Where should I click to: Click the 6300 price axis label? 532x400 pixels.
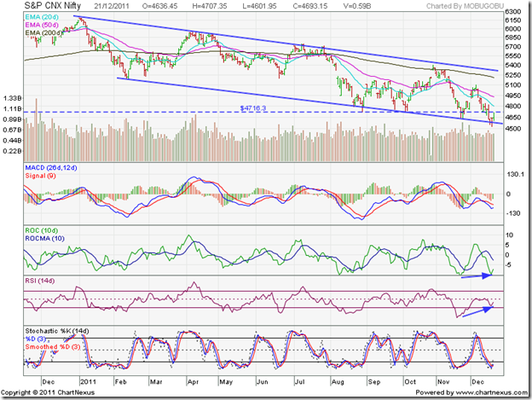pyautogui.click(x=512, y=12)
